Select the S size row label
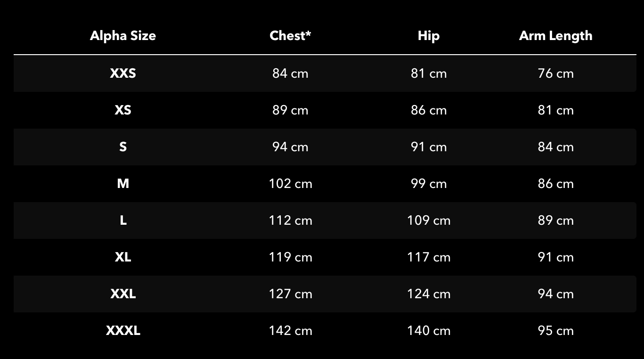This screenshot has width=644, height=359. (x=123, y=147)
